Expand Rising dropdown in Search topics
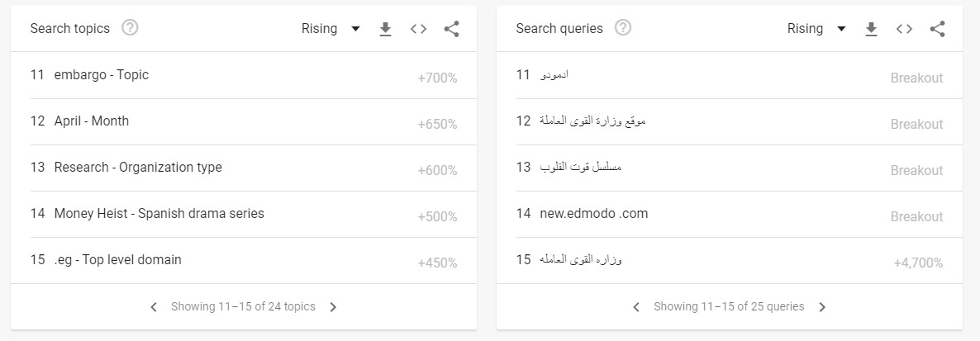The height and width of the screenshot is (341, 980). click(331, 29)
